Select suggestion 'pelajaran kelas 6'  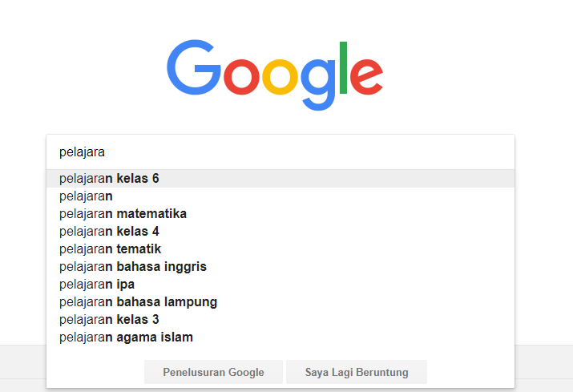(x=280, y=179)
